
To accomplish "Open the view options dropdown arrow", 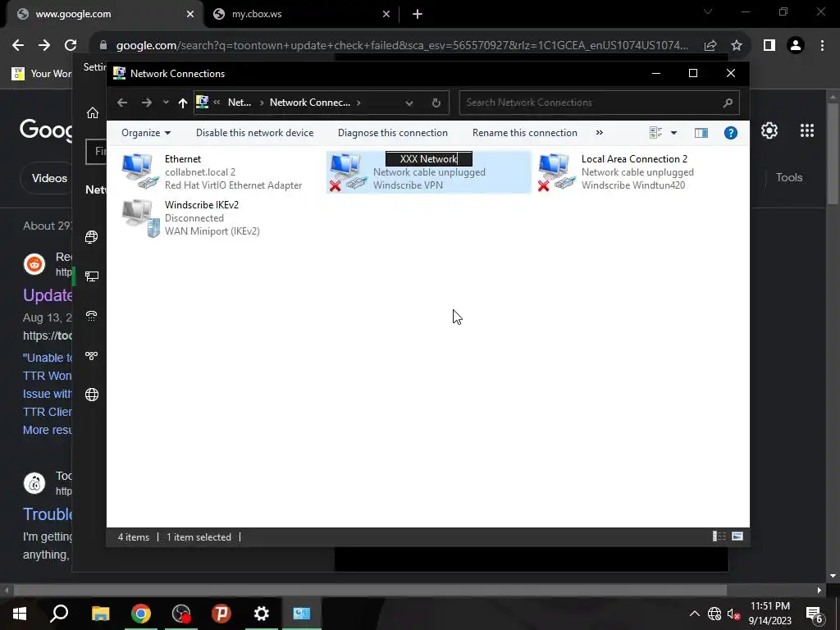I will 674,133.
